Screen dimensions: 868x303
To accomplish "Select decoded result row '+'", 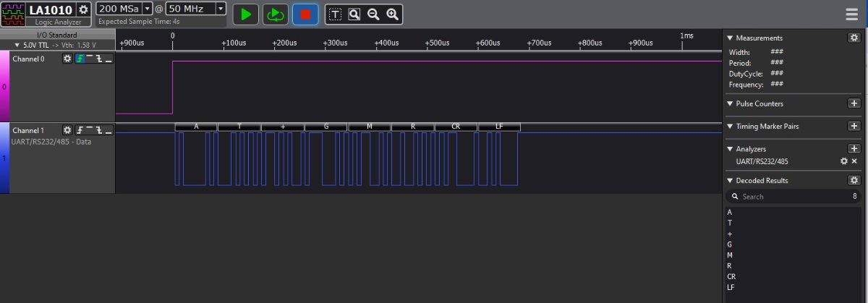I will (x=794, y=234).
